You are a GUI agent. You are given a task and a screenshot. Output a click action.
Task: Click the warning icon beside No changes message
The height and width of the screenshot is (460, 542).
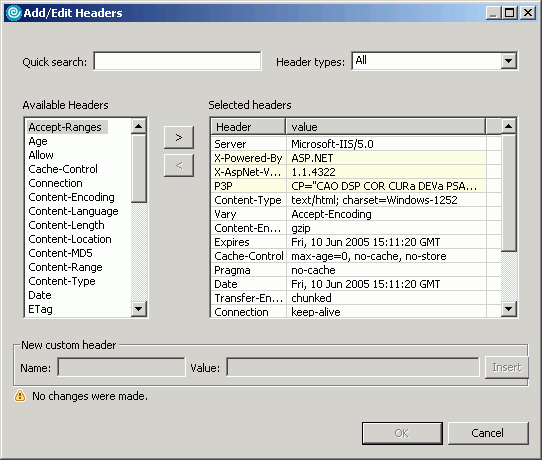(20, 395)
